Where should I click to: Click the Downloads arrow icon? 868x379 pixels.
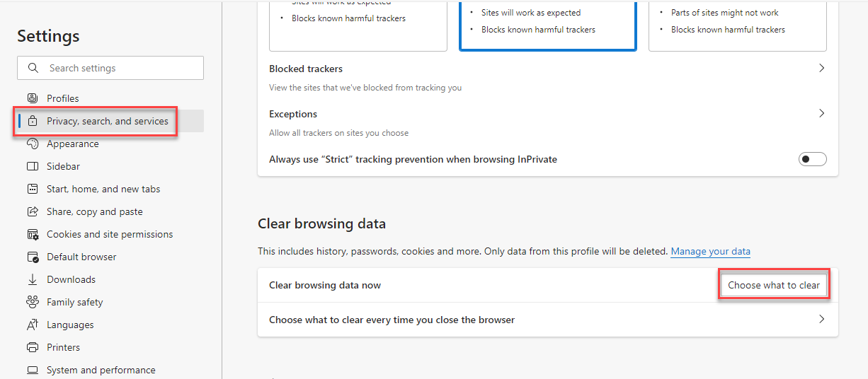(x=33, y=279)
